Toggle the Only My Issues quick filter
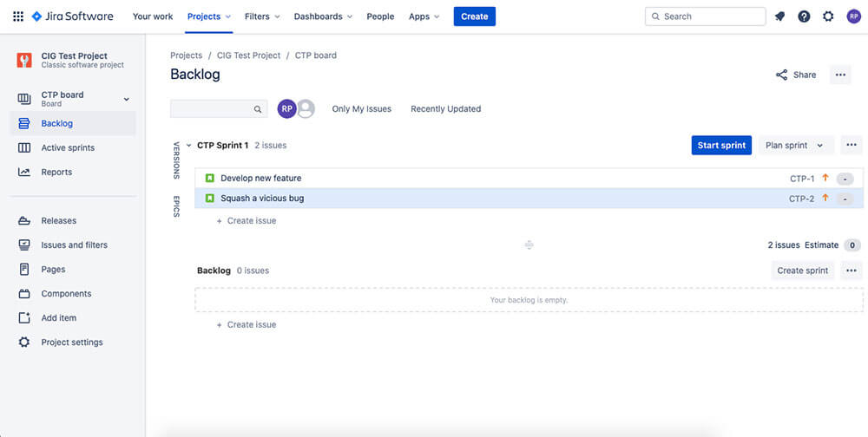The height and width of the screenshot is (437, 868). (361, 109)
